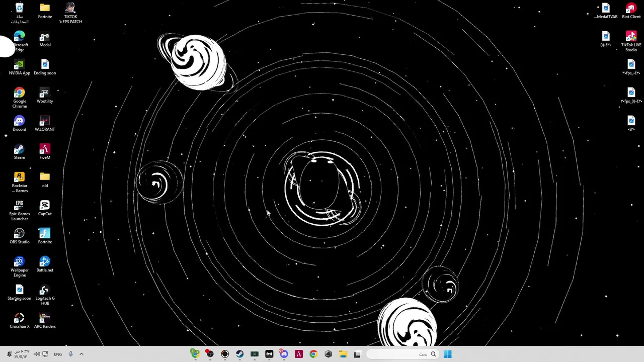Open the Logitech G HUB shortcut

click(45, 295)
